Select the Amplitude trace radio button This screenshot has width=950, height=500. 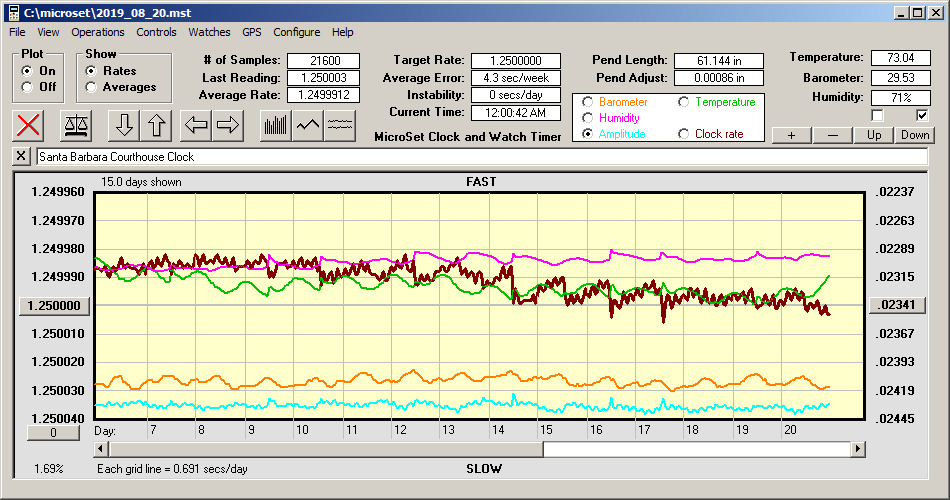tap(587, 134)
